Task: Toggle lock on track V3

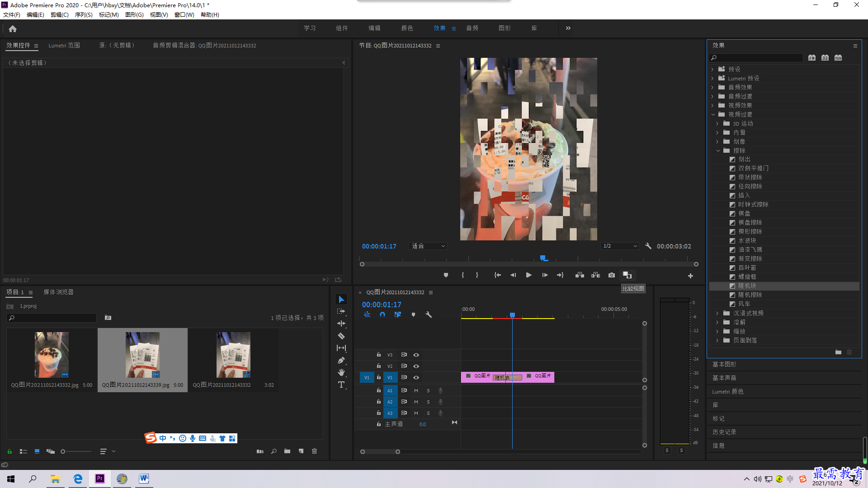Action: (x=379, y=355)
